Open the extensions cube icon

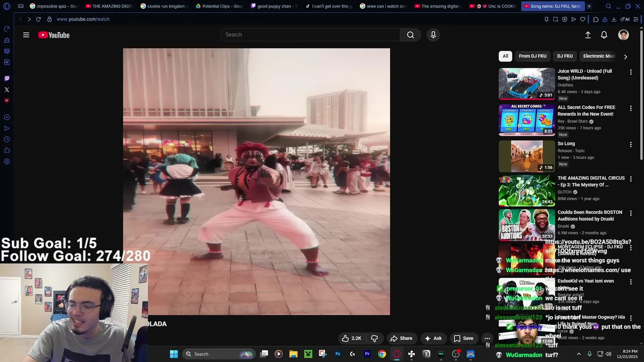tap(596, 19)
